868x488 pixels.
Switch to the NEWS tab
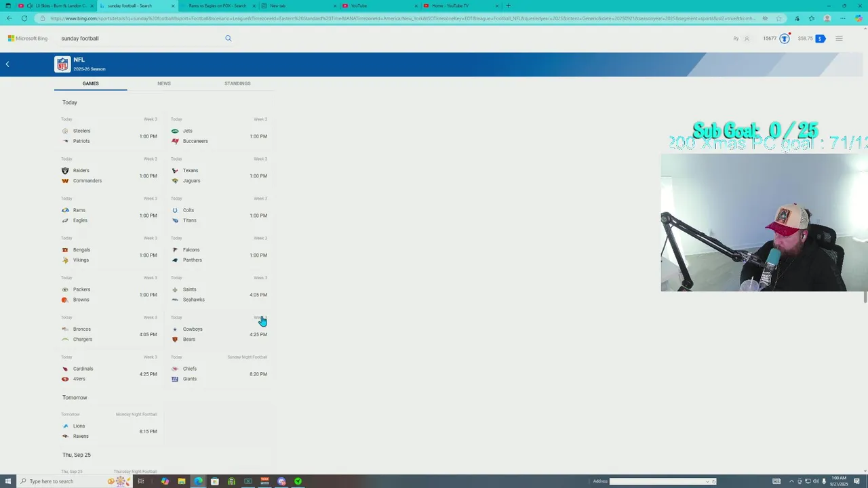(164, 83)
